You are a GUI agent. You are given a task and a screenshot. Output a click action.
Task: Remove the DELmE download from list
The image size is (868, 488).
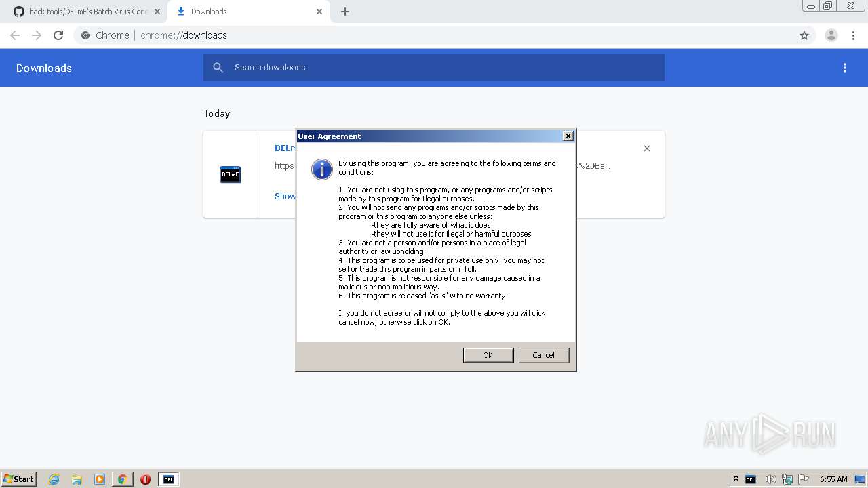(647, 148)
